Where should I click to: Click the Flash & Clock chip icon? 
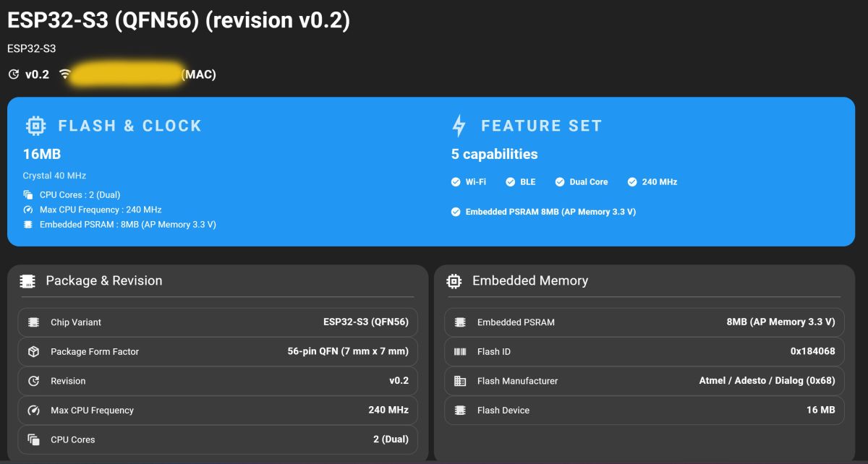pos(35,126)
